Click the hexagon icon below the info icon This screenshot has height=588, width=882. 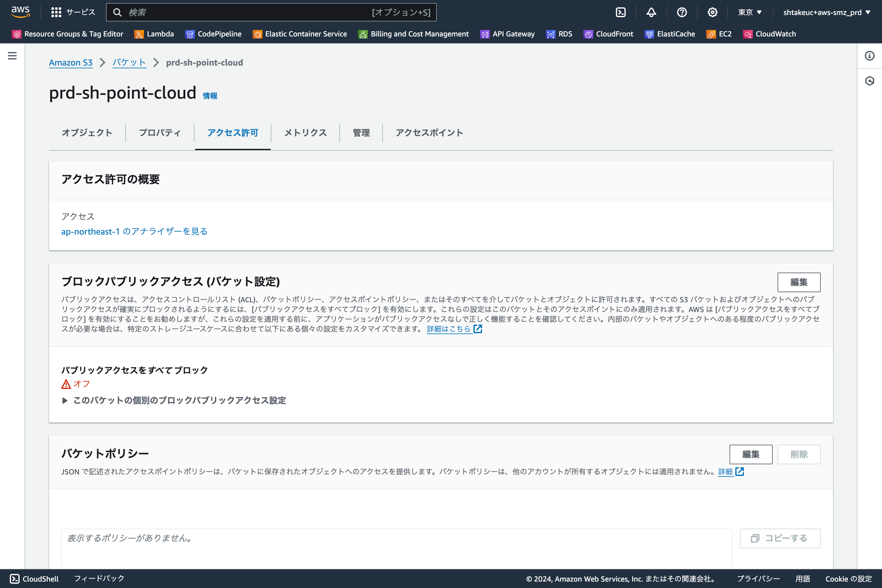tap(870, 81)
